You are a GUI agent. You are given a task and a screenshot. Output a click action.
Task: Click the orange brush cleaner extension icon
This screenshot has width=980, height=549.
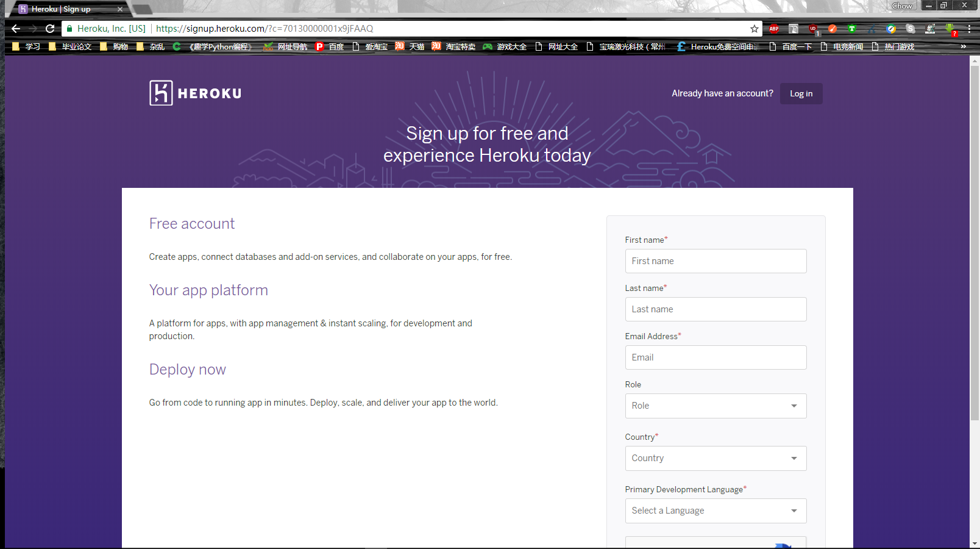coord(833,29)
